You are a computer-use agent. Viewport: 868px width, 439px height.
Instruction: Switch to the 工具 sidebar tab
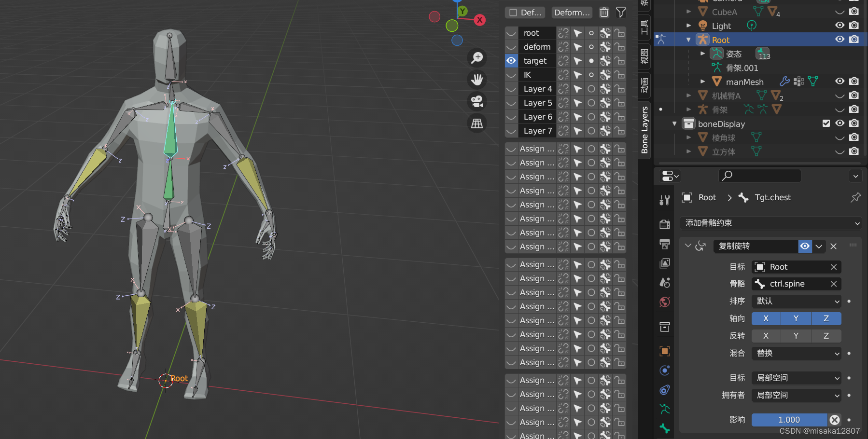[x=644, y=27]
